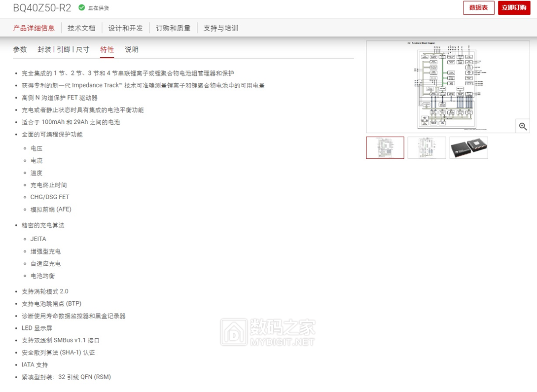The height and width of the screenshot is (392, 537).
Task: Select the 特性 sub-tab
Action: 107,49
